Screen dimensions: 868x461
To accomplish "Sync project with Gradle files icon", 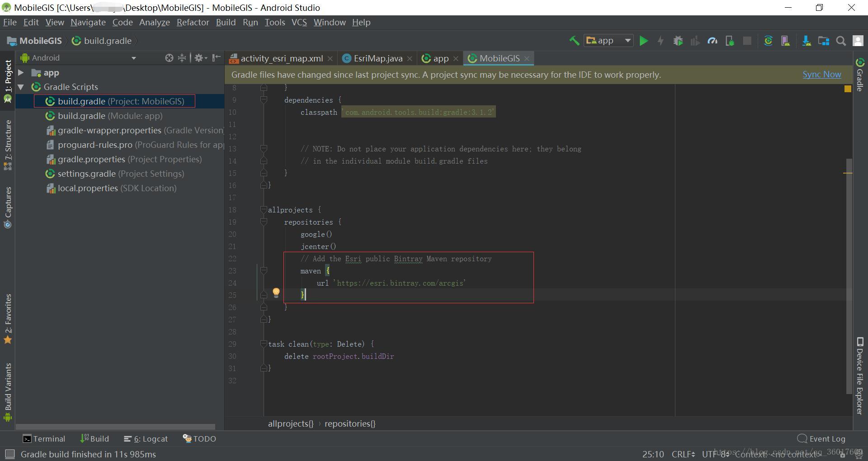I will pyautogui.click(x=768, y=41).
